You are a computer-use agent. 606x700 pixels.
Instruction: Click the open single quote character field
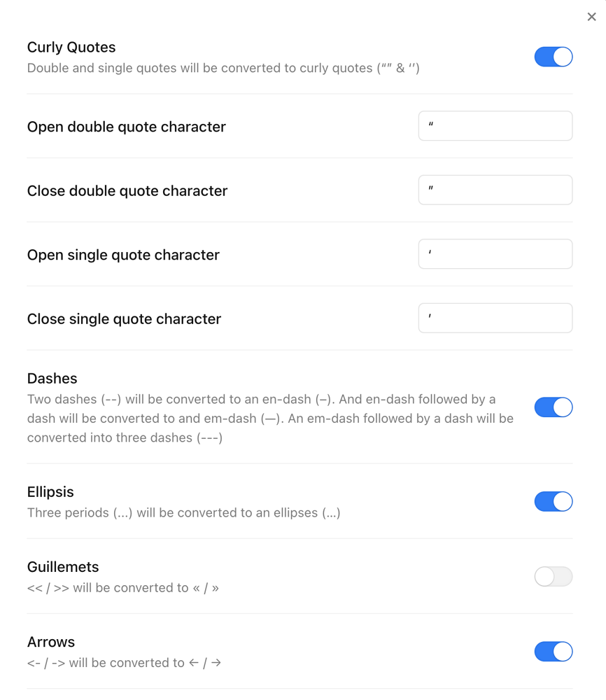tap(495, 253)
